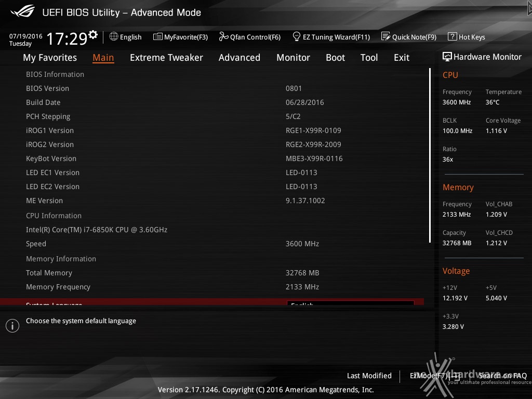Click Vol_CHAB 1.209 V reading

[496, 215]
